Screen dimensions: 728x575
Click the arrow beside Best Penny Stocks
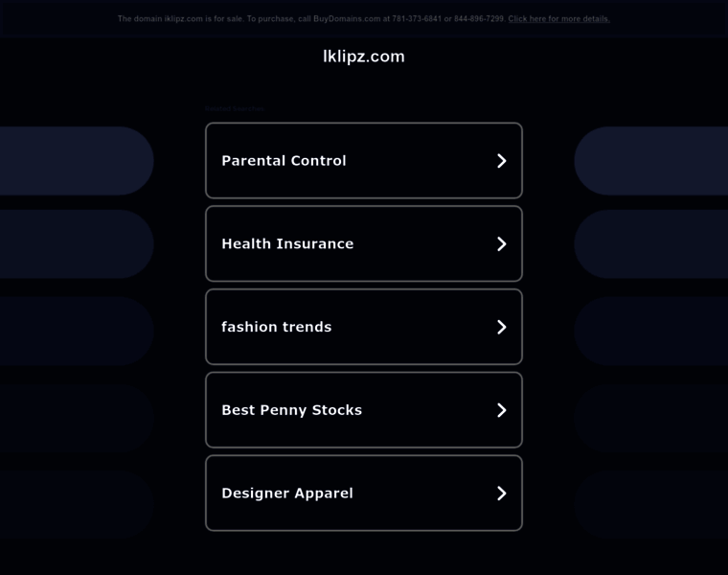coord(501,410)
